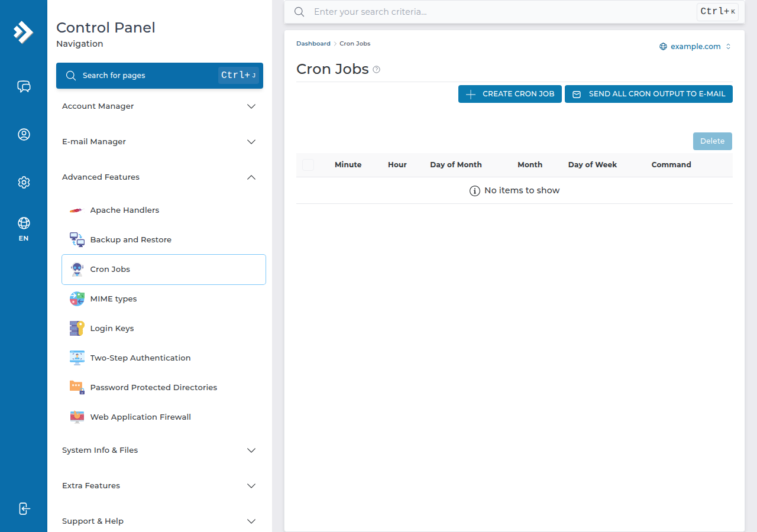Image resolution: width=757 pixels, height=532 pixels.
Task: Click the logout icon in sidebar
Action: point(24,508)
